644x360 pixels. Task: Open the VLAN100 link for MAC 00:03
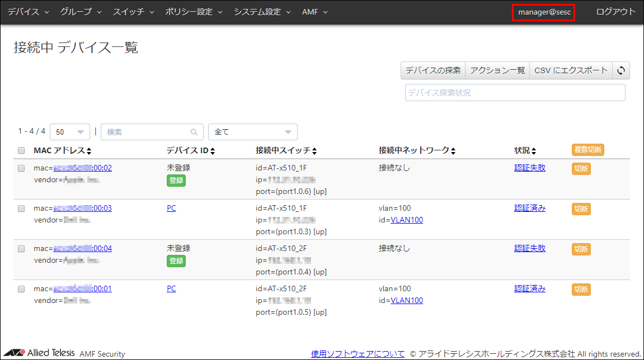point(407,220)
